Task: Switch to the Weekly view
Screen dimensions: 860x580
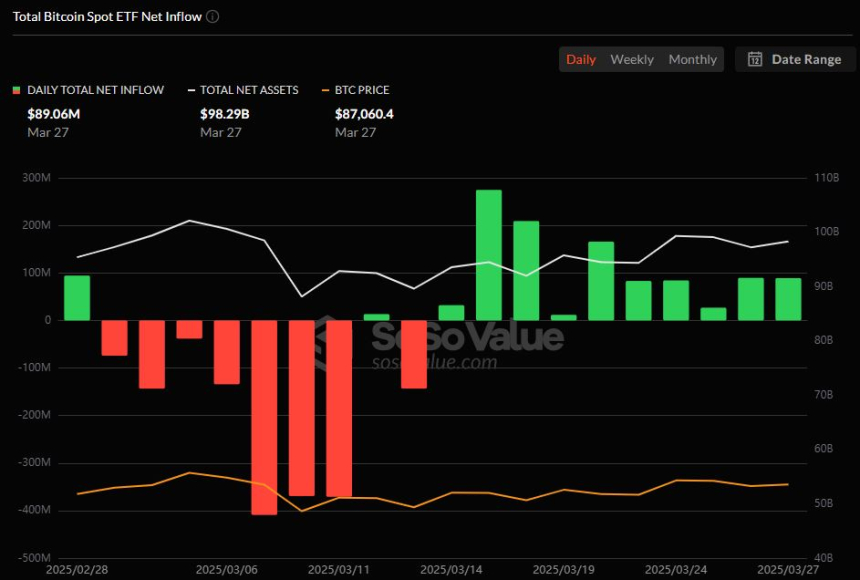Action: (x=632, y=59)
